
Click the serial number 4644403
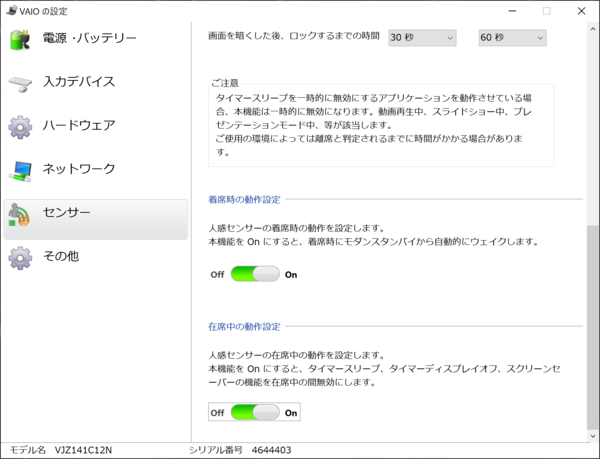[x=271, y=450]
